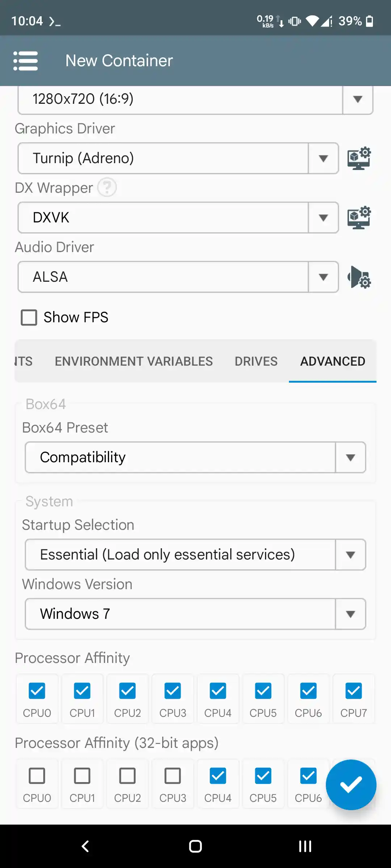
Task: Open Graphics Driver configuration settings icon
Action: (359, 158)
